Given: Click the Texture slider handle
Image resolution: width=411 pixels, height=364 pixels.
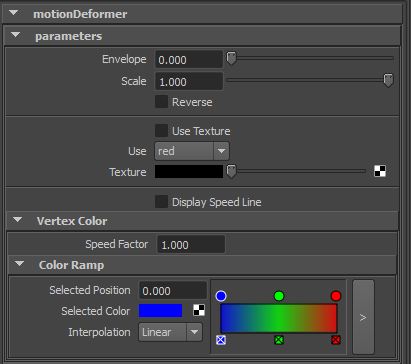Looking at the screenshot, I should point(231,171).
